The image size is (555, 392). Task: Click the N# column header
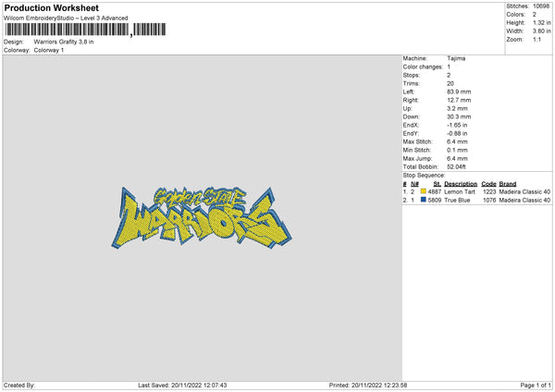[x=414, y=184]
